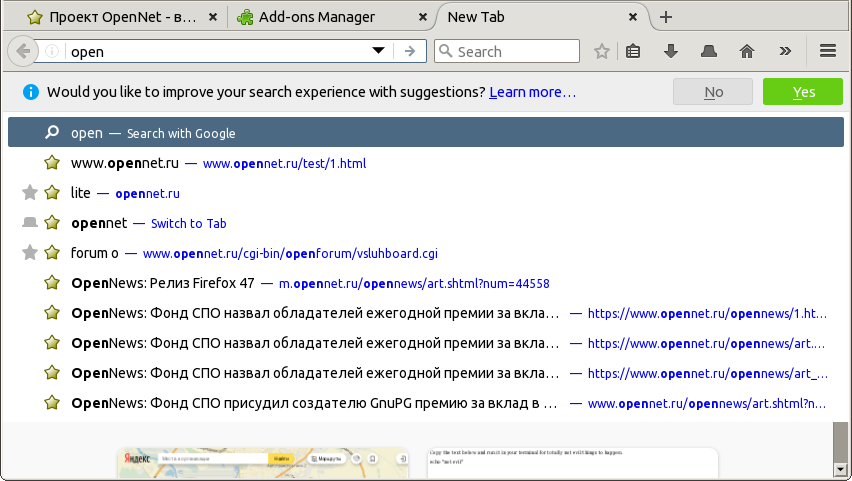Open the Learn more link
This screenshot has height=481, width=852.
(x=532, y=92)
